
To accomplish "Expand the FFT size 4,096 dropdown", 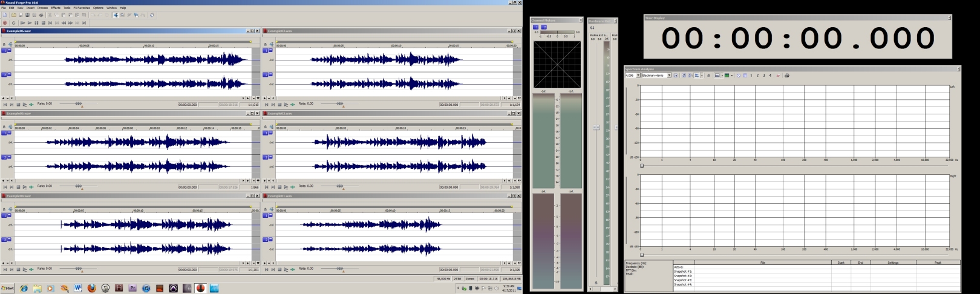I will point(638,76).
